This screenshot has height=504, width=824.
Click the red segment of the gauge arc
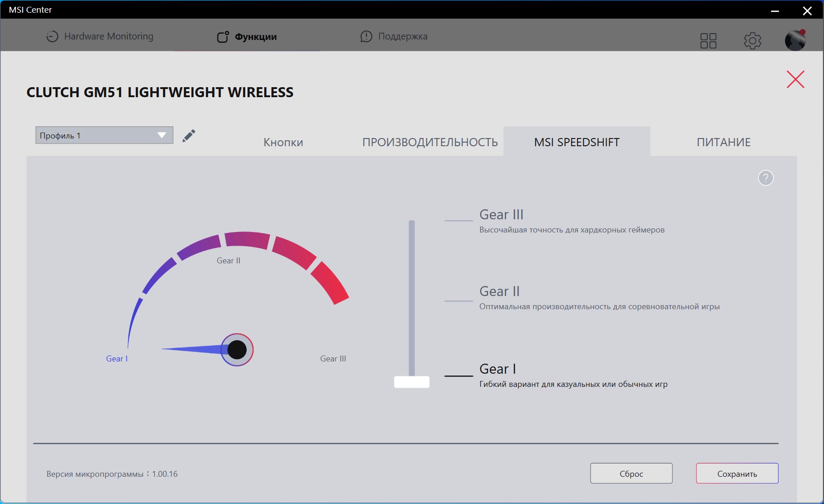coord(331,284)
